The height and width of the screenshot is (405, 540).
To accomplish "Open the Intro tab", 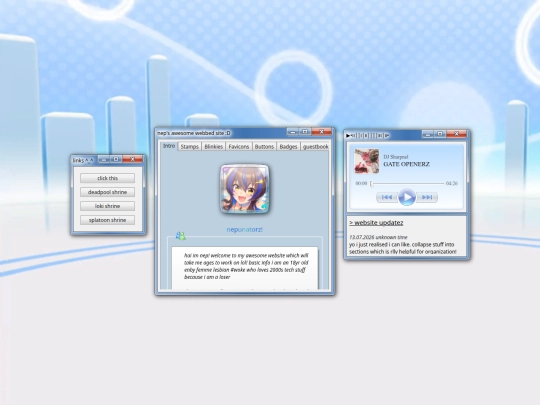I will [x=169, y=146].
